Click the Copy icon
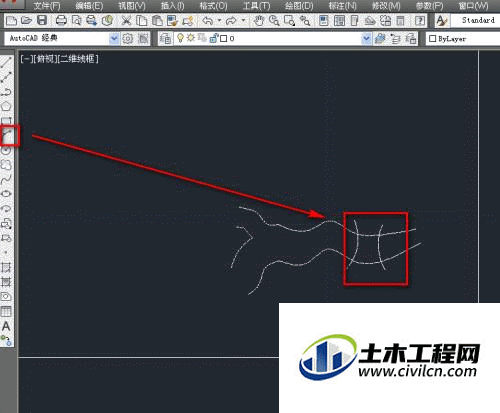Viewport: 500px width, 413px height. (142, 21)
